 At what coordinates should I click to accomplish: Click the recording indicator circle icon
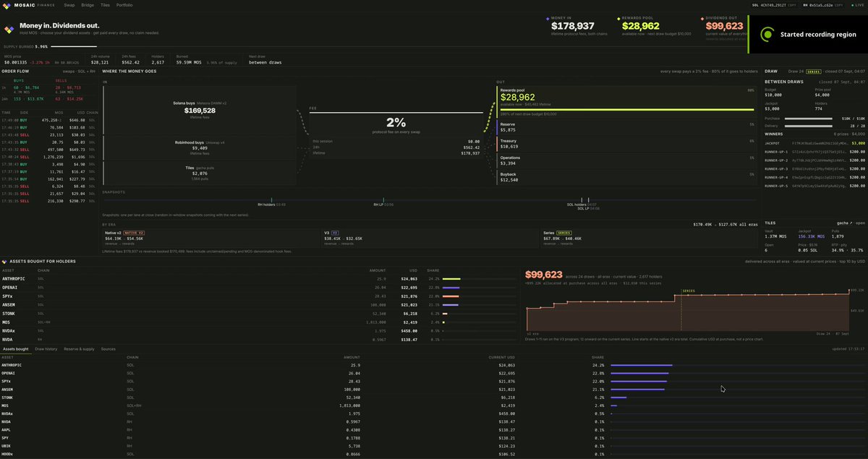pos(767,34)
